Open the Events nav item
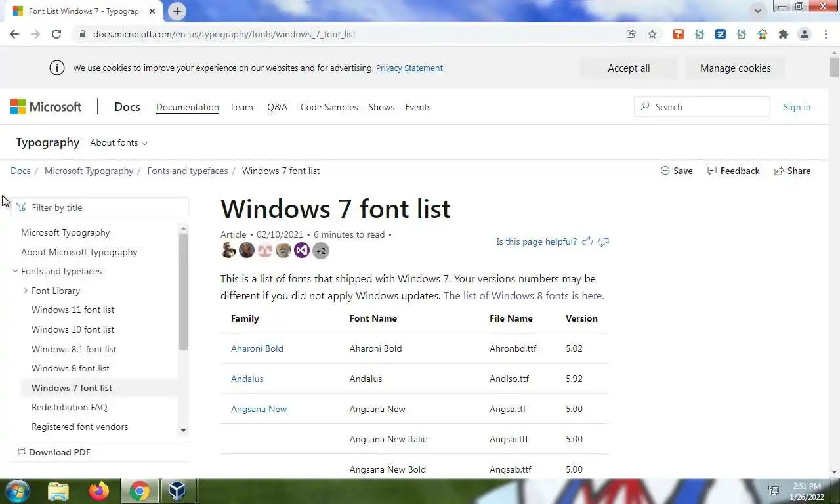This screenshot has width=840, height=504. [x=418, y=107]
